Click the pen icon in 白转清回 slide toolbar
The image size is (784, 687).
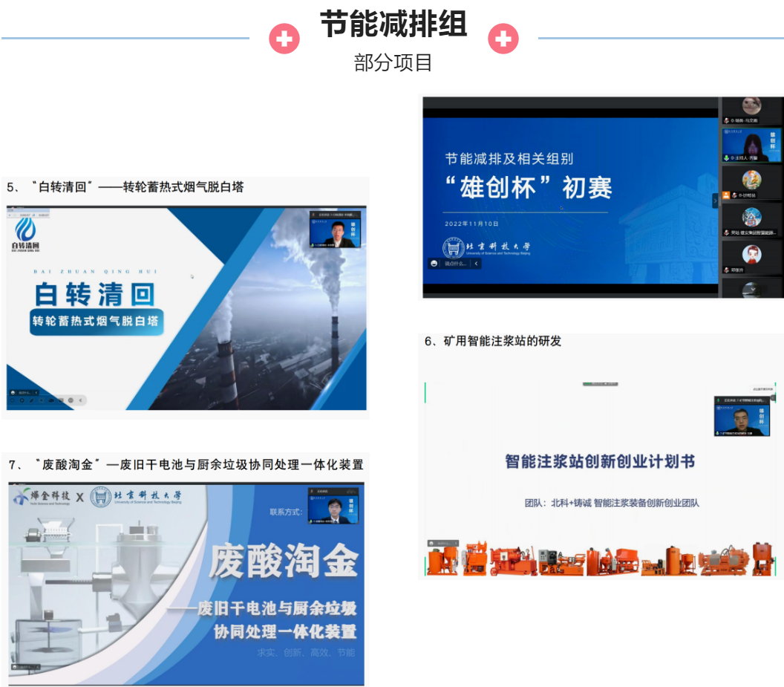coord(31,400)
